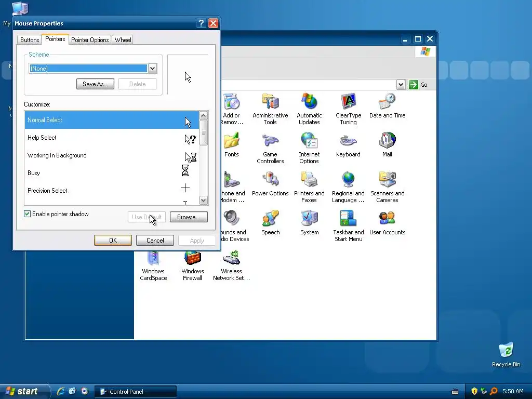Screen dimensions: 532x399
Task: Click Control Panel taskbar button
Action: click(x=136, y=392)
